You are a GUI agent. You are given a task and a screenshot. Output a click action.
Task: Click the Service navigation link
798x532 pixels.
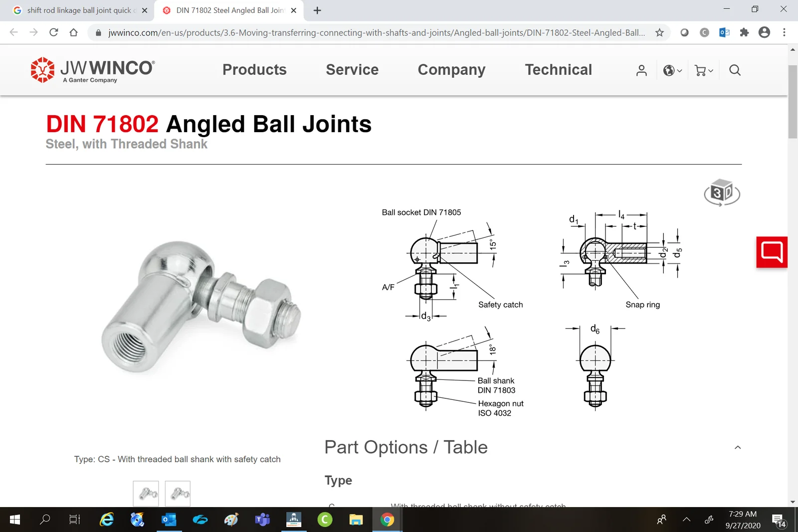click(x=352, y=70)
